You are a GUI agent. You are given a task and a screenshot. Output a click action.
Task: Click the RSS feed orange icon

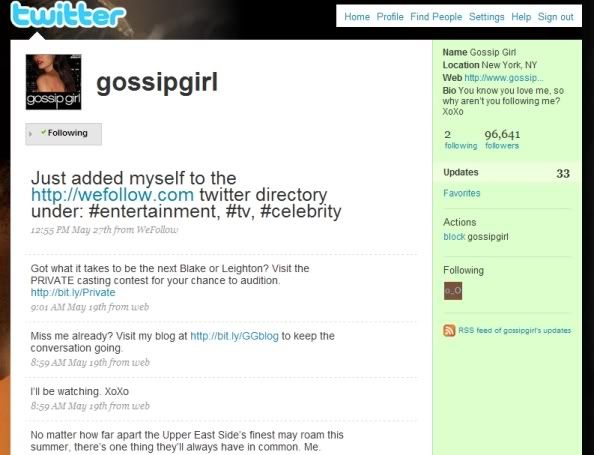point(449,330)
